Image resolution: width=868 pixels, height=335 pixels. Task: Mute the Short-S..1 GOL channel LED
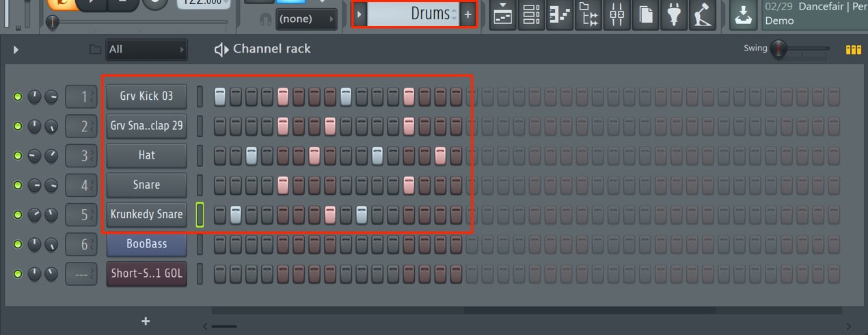[x=18, y=273]
